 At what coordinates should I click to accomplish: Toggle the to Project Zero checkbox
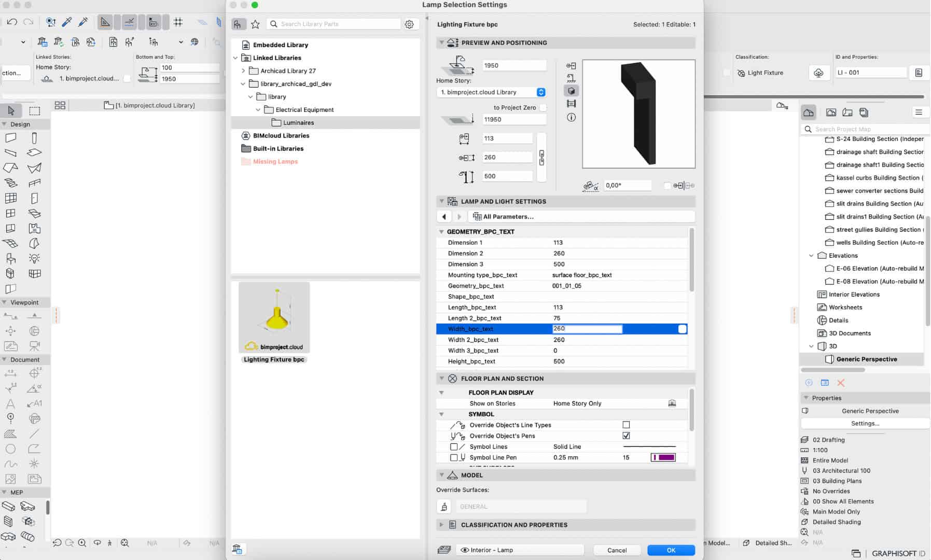(x=543, y=108)
